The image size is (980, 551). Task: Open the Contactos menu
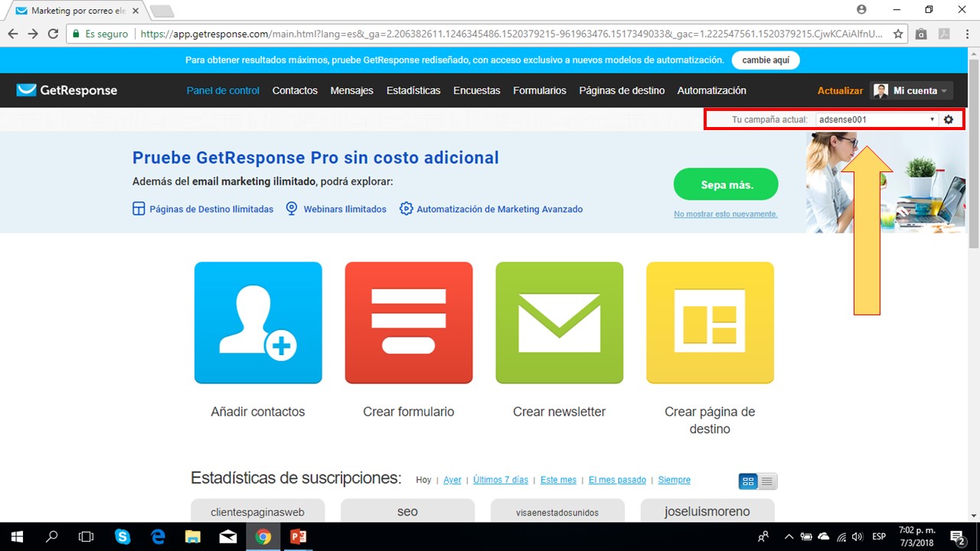(295, 90)
